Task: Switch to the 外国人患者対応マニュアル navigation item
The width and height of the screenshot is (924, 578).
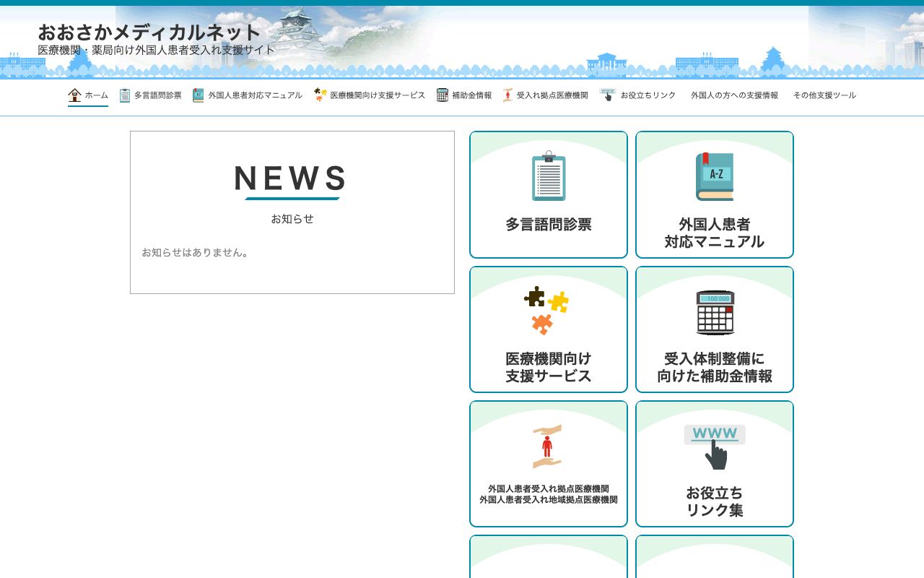Action: (x=255, y=95)
